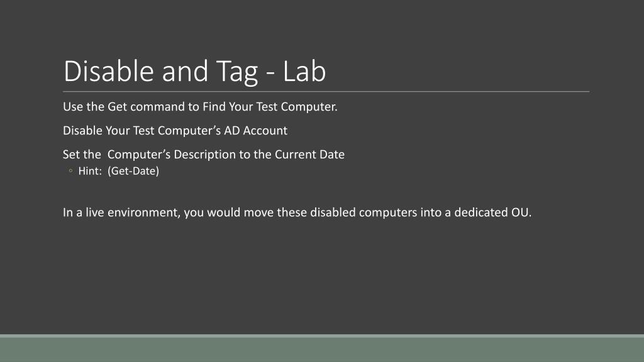Click the horizontal divider line under the title

[326, 92]
